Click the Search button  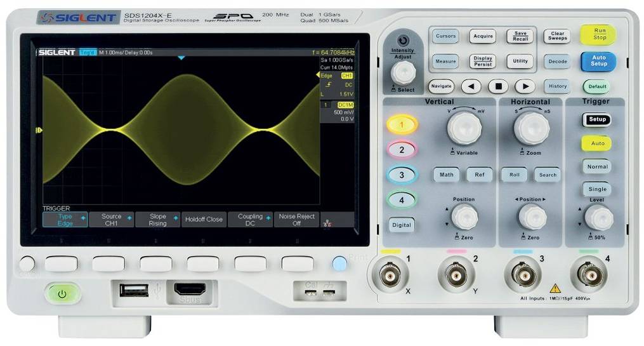click(548, 175)
